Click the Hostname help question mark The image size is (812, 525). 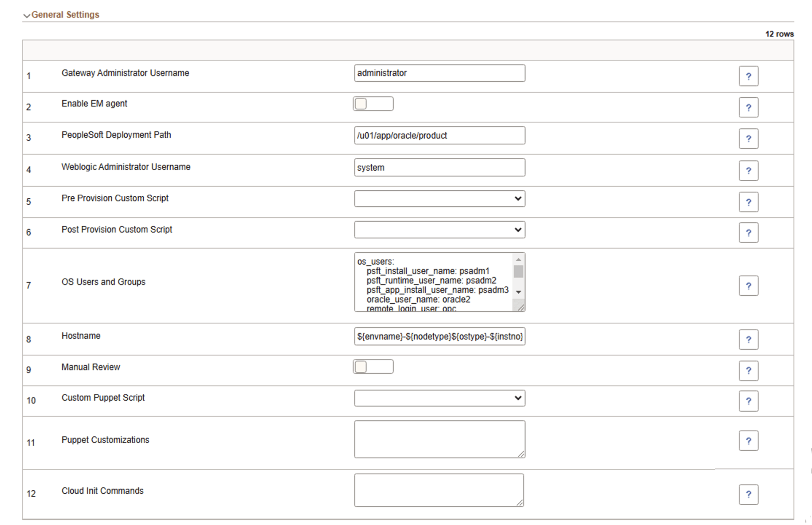coord(749,339)
